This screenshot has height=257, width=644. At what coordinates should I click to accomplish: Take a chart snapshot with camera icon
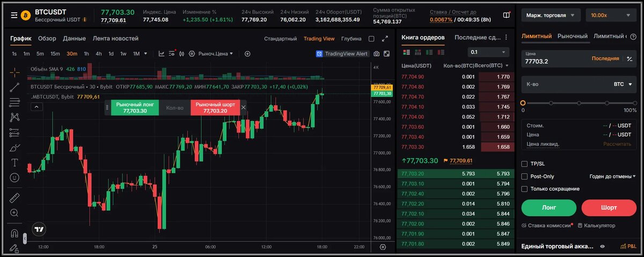[x=377, y=54]
